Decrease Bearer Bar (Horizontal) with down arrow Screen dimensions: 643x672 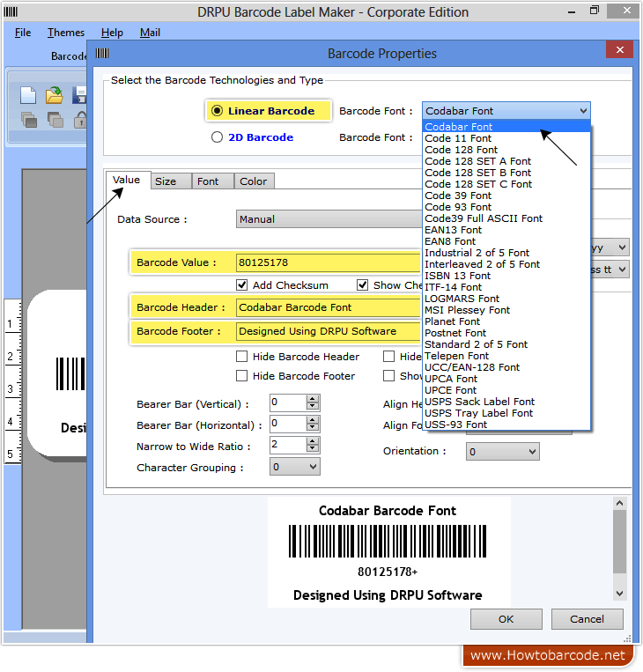313,427
